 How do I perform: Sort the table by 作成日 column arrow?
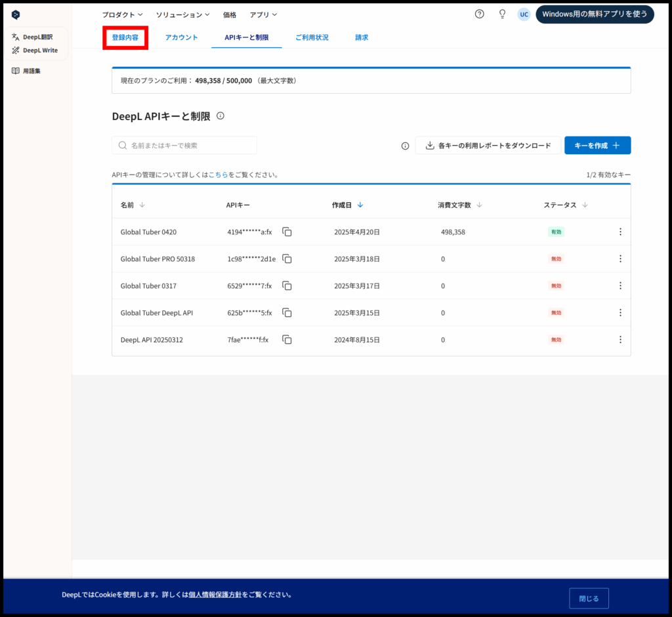(360, 205)
